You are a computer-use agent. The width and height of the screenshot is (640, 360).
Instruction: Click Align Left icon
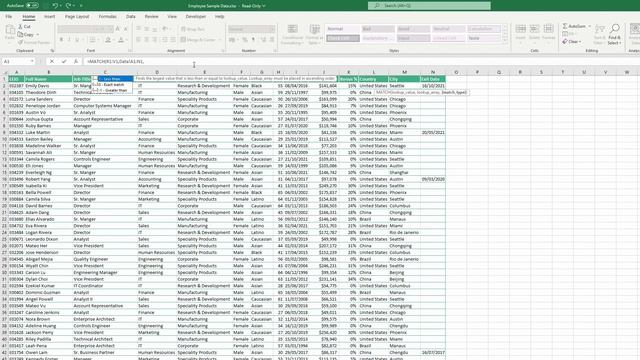138,40
